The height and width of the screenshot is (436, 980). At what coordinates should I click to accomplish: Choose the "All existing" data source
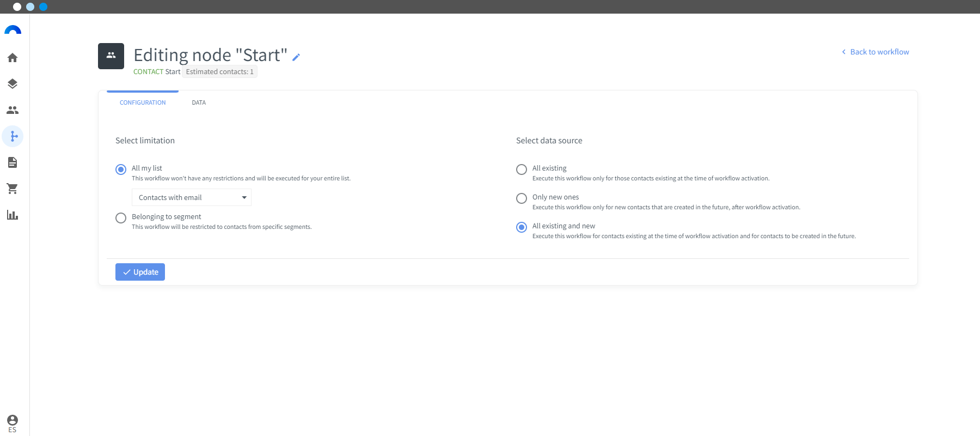tap(522, 169)
